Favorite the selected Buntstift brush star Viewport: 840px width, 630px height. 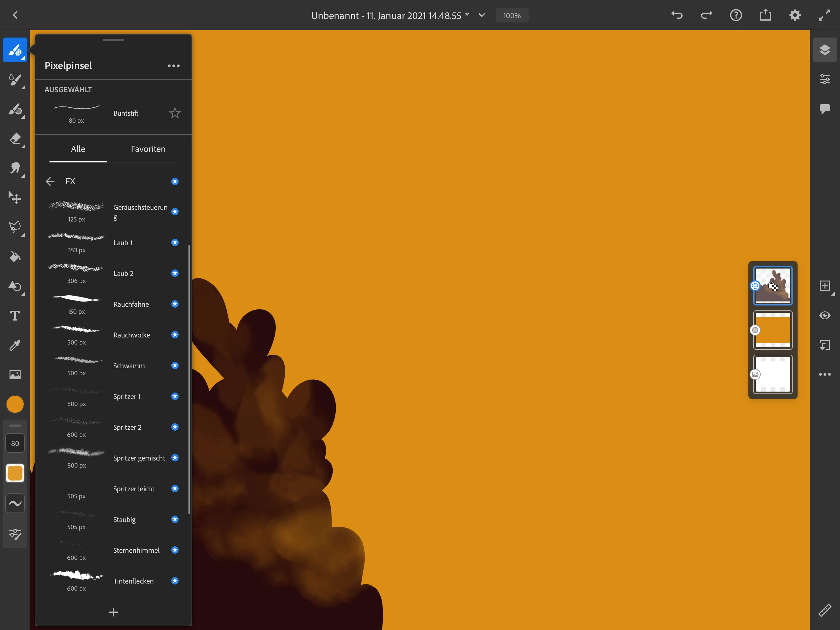pyautogui.click(x=175, y=113)
